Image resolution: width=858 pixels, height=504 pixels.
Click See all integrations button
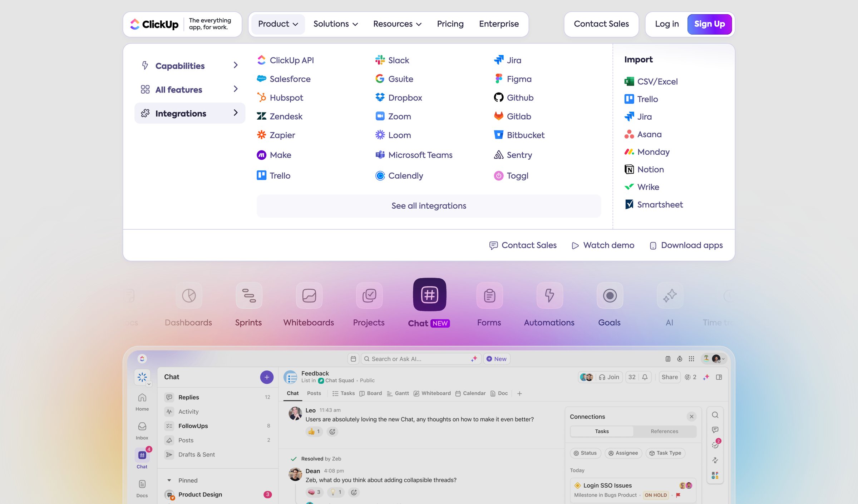coord(429,206)
